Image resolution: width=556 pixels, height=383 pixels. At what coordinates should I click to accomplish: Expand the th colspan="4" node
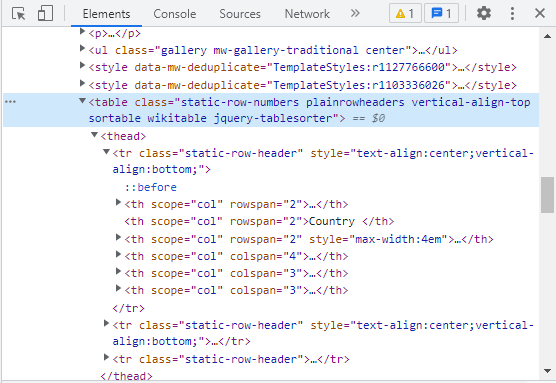point(118,254)
